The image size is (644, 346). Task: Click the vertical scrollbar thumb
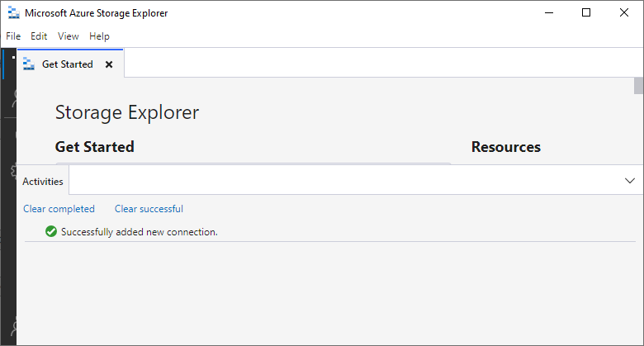point(638,86)
